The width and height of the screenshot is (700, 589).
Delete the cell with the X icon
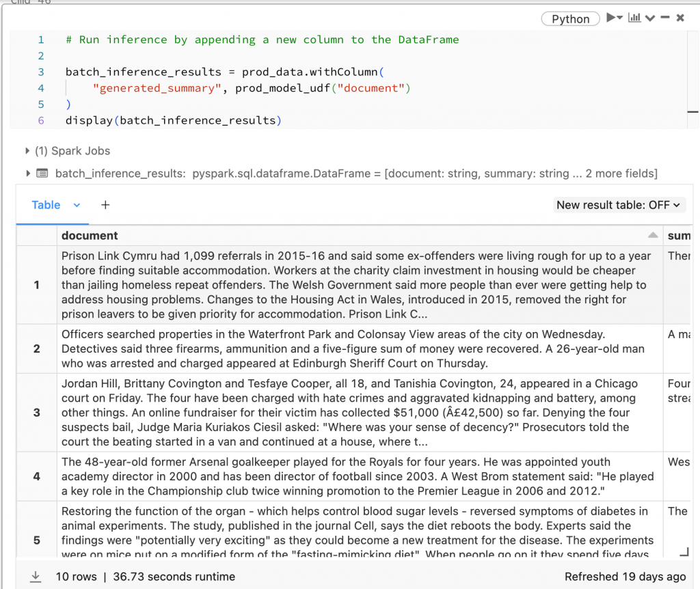(680, 17)
